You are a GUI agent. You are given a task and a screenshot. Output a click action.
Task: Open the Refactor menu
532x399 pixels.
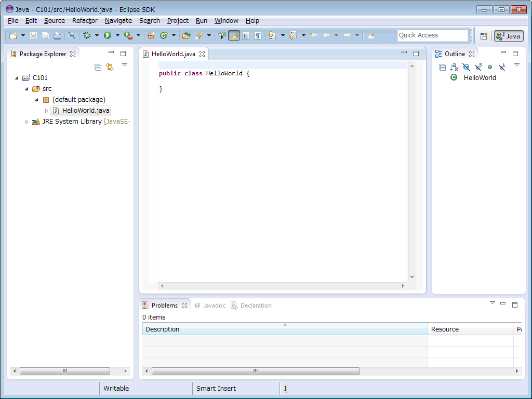(x=85, y=21)
